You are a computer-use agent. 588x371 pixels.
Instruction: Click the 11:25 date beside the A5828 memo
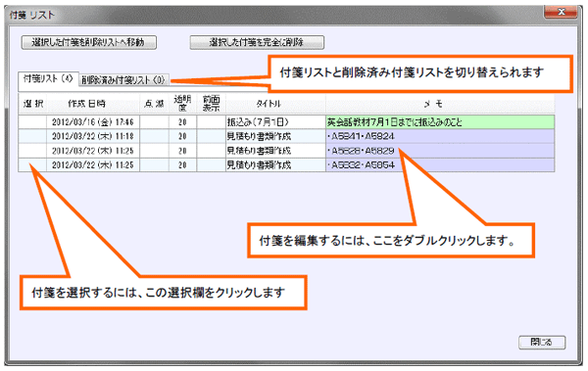93,151
